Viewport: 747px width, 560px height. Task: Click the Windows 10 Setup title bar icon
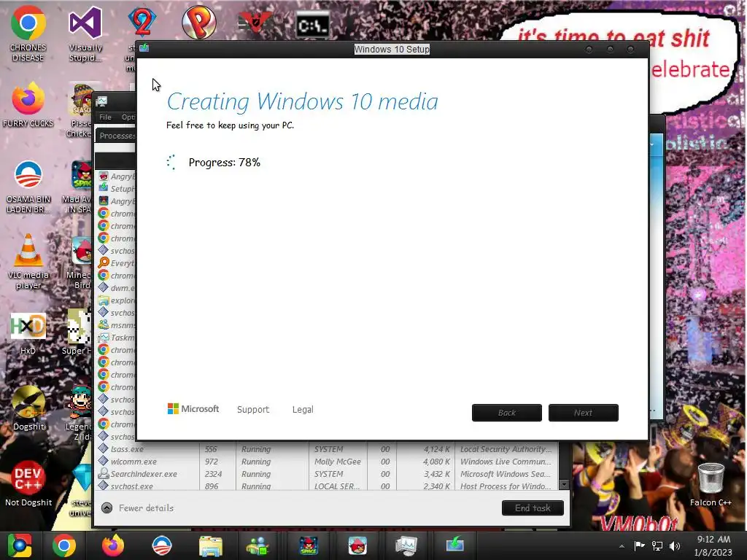(x=144, y=48)
